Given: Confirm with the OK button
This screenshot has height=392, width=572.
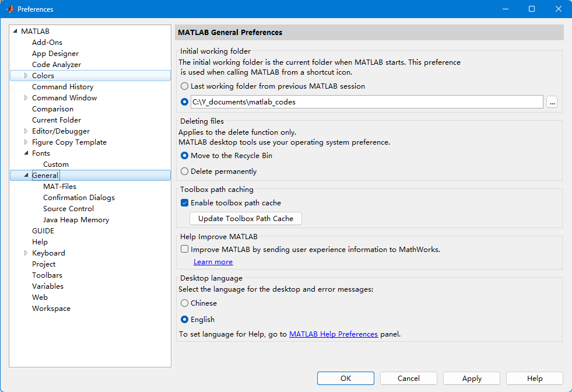Looking at the screenshot, I should [345, 379].
